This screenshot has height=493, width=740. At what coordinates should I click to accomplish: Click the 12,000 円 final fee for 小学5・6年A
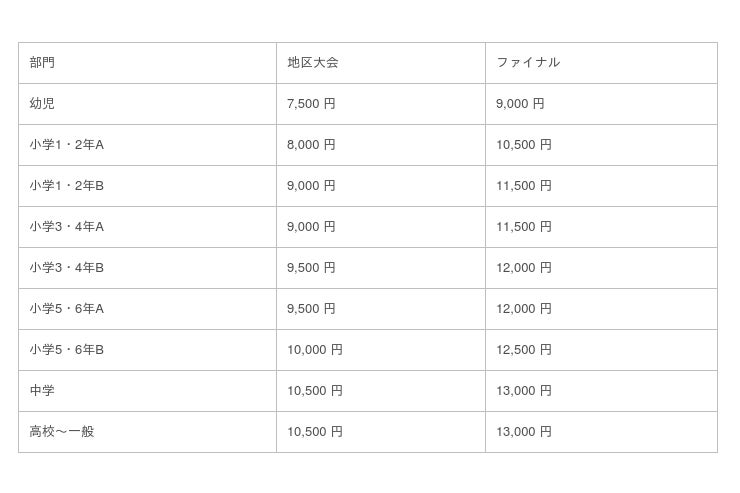tap(524, 309)
